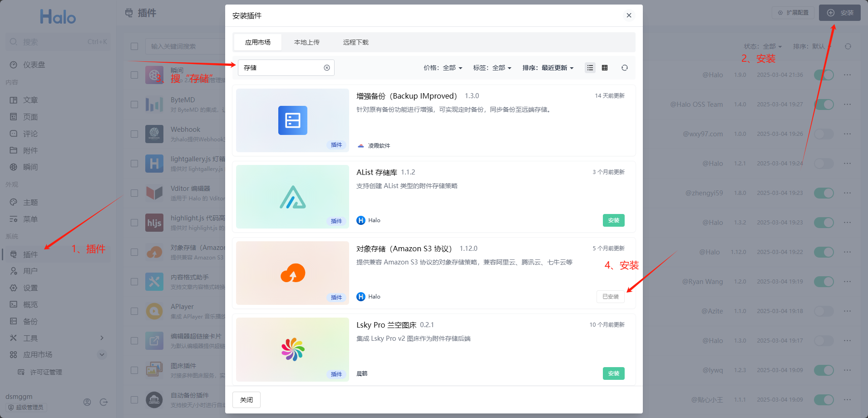
Task: Open 附件 attachments in the sidebar
Action: point(57,150)
